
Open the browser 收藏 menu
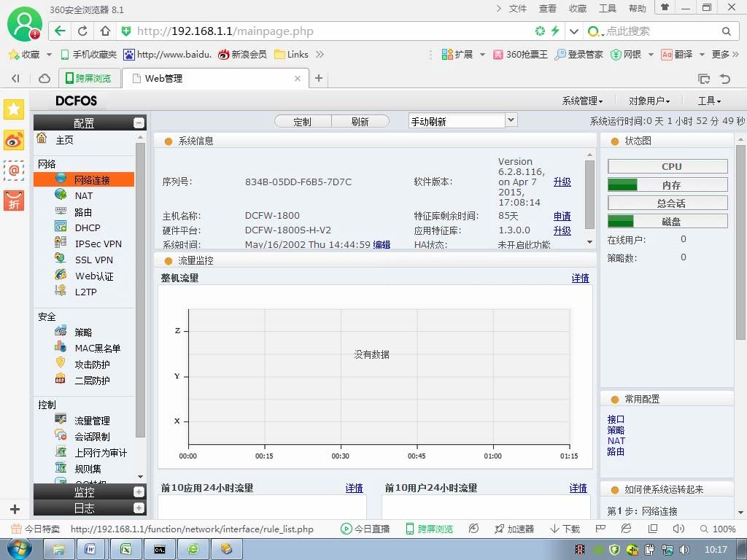click(x=578, y=9)
